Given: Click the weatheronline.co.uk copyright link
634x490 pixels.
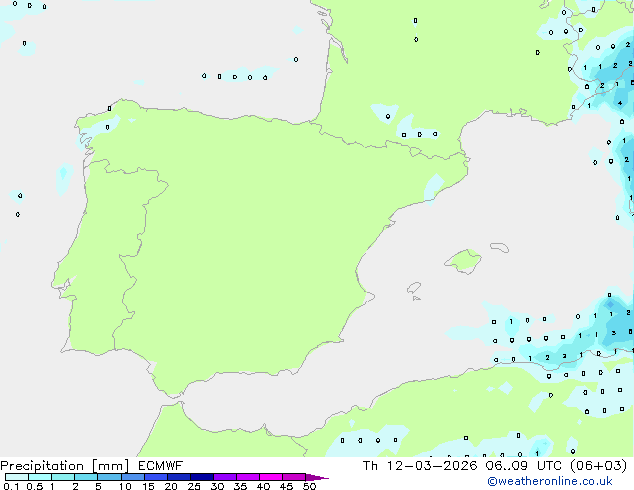Looking at the screenshot, I should point(549,481).
